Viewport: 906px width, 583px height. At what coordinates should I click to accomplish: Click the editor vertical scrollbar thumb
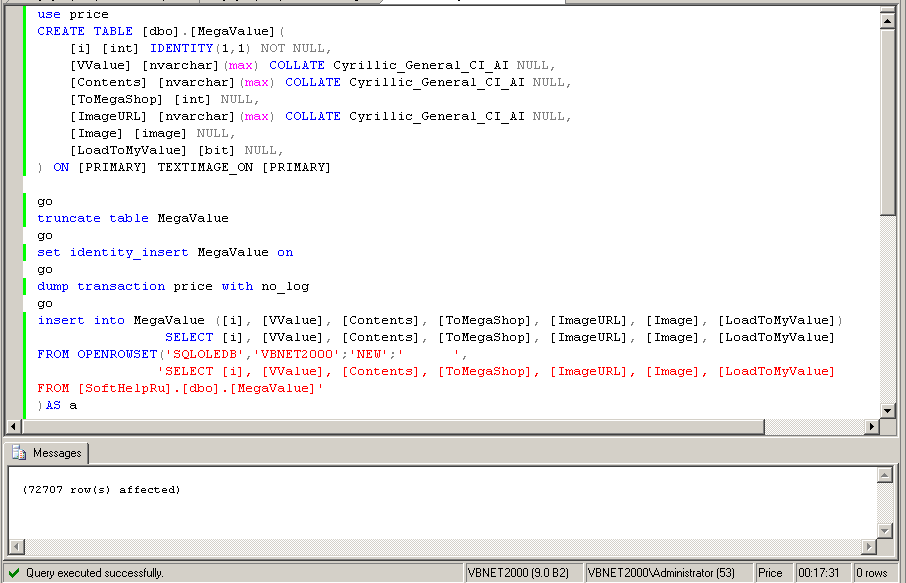(888, 121)
